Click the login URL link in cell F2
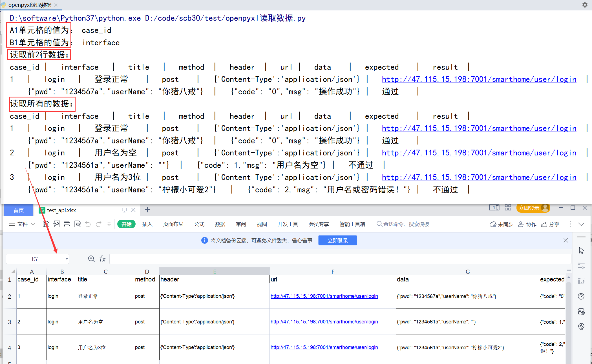This screenshot has width=592, height=364. [x=324, y=296]
